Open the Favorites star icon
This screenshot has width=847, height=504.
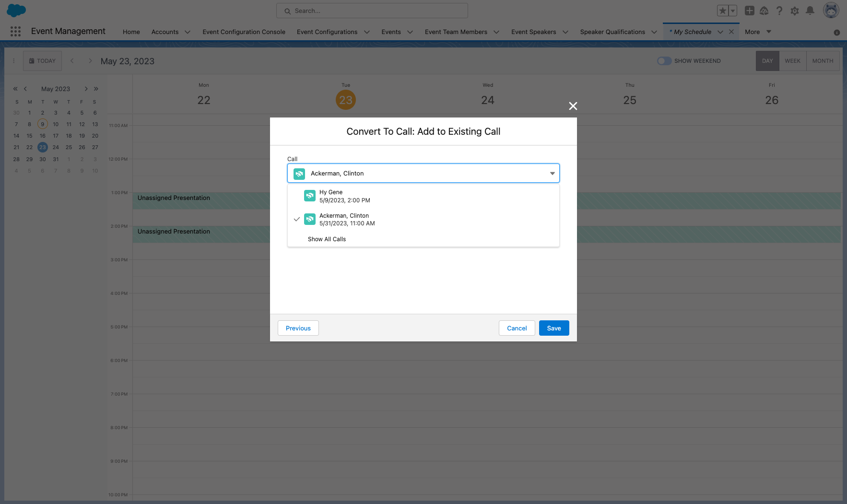(x=722, y=11)
